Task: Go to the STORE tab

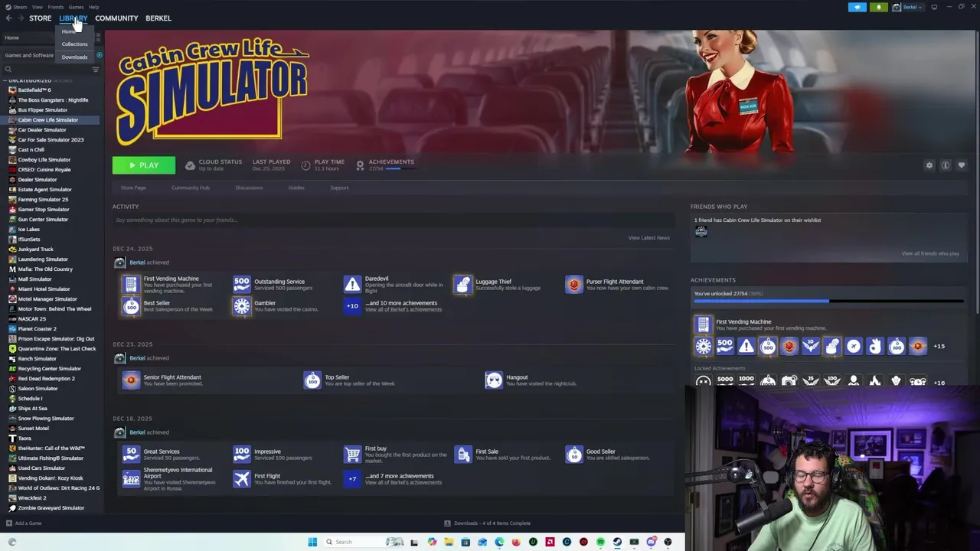Action: (41, 18)
